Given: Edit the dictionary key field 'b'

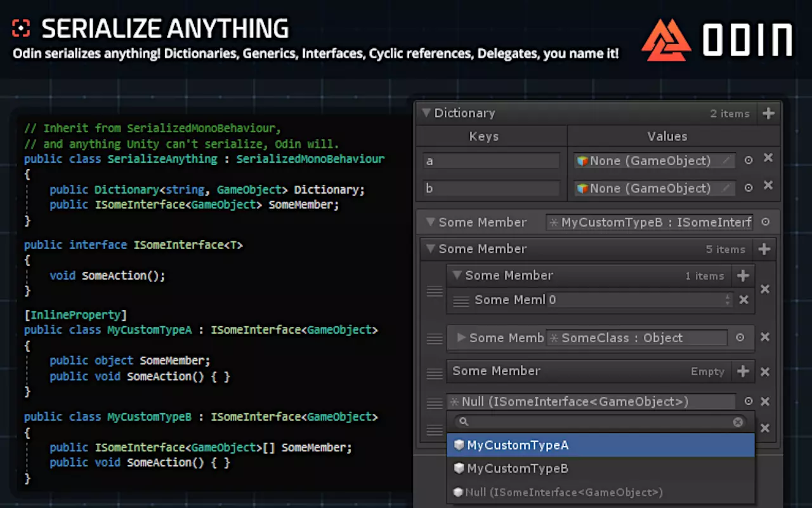Looking at the screenshot, I should 492,188.
